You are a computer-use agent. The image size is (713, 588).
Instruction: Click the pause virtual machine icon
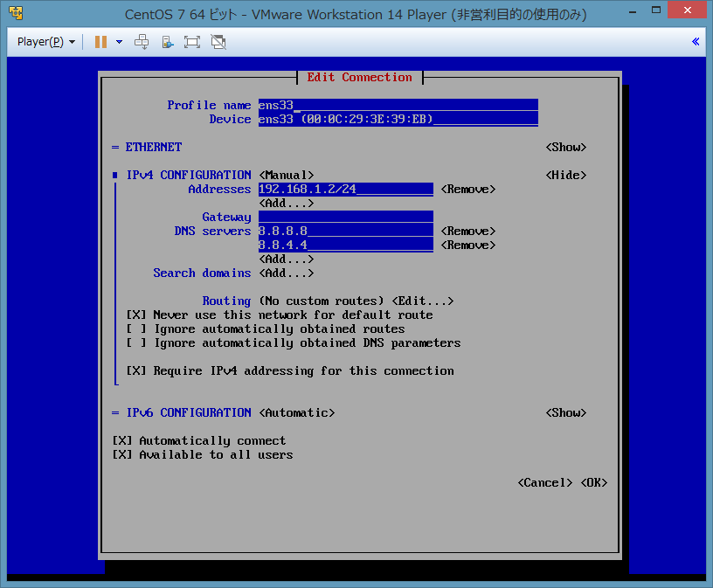(x=100, y=41)
